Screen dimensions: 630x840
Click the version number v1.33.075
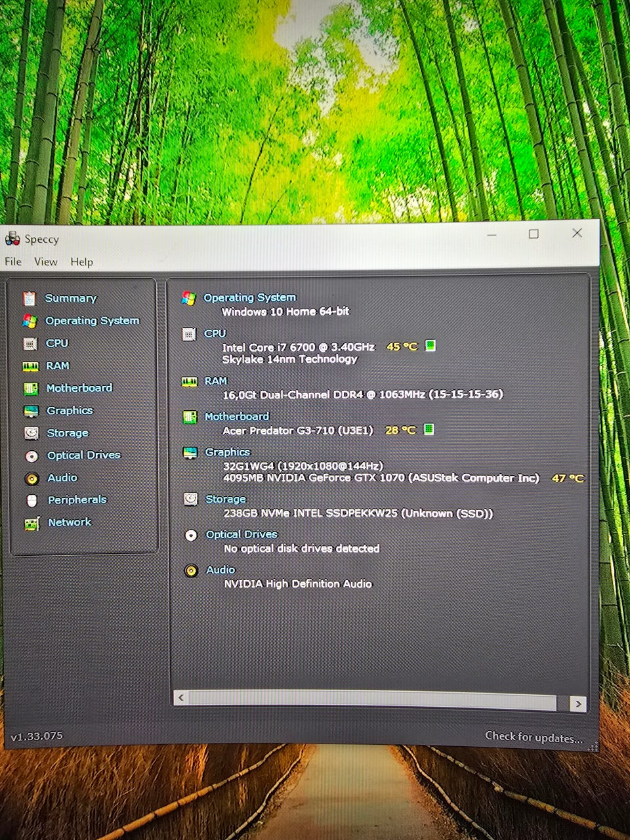click(37, 736)
